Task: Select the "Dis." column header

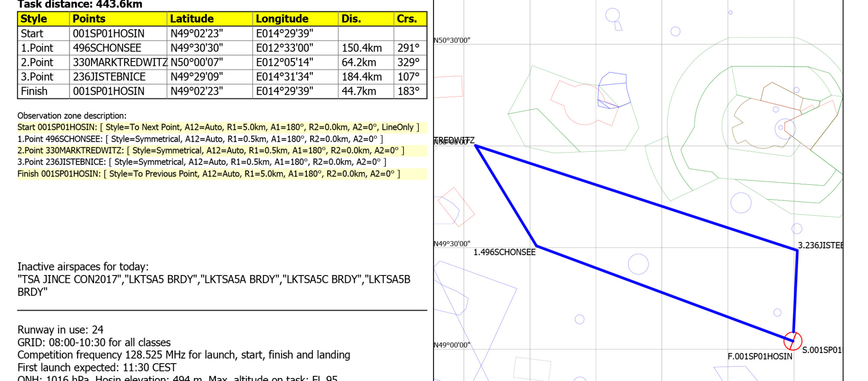Action: coord(351,19)
